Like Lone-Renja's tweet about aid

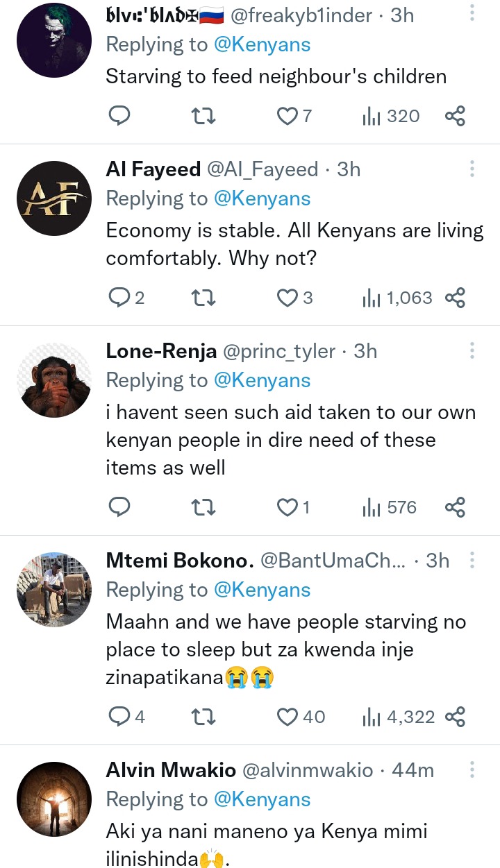[287, 508]
